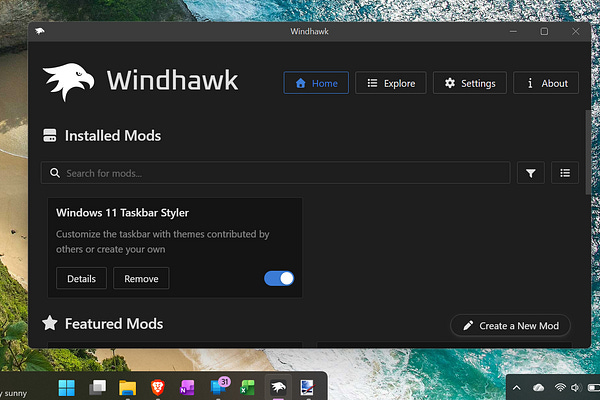The image size is (600, 400).
Task: Open Excel from the taskbar
Action: click(247, 388)
